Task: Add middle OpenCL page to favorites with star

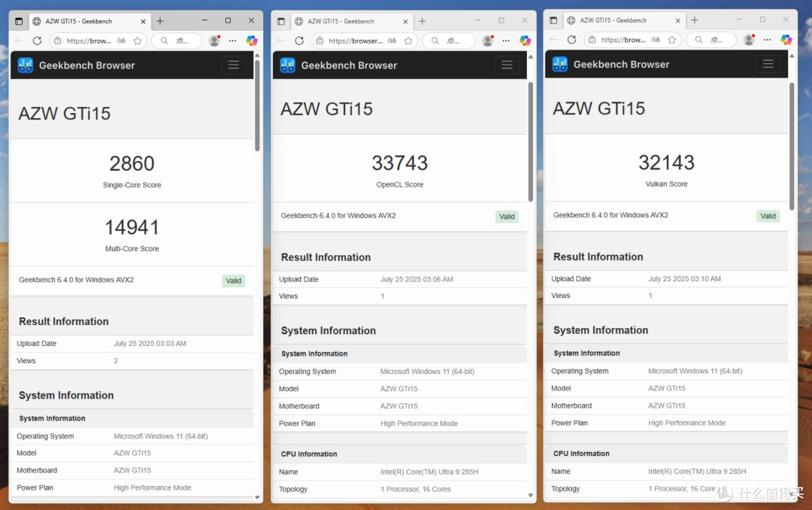Action: pyautogui.click(x=408, y=41)
